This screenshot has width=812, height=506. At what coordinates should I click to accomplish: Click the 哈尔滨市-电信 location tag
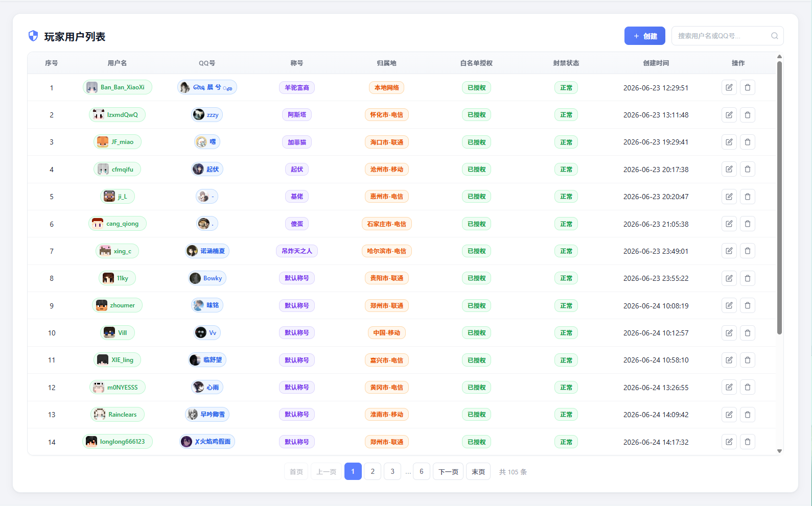coord(387,251)
